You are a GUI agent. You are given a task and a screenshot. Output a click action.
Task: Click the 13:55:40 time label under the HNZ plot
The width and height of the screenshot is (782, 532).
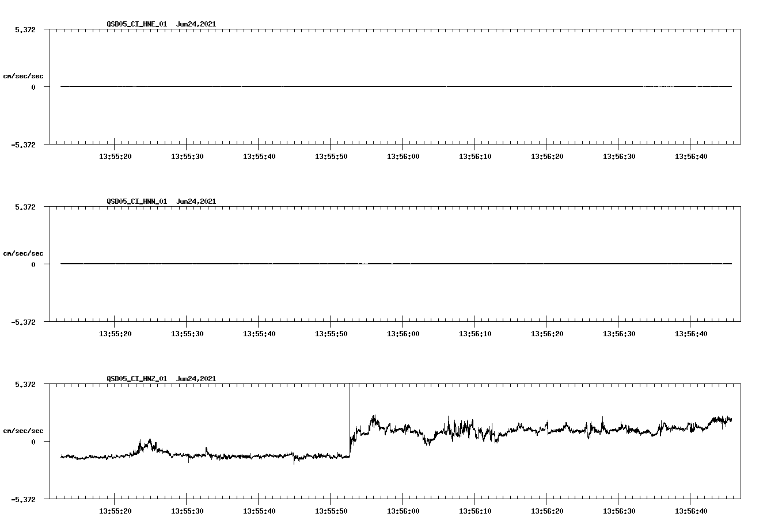click(259, 511)
